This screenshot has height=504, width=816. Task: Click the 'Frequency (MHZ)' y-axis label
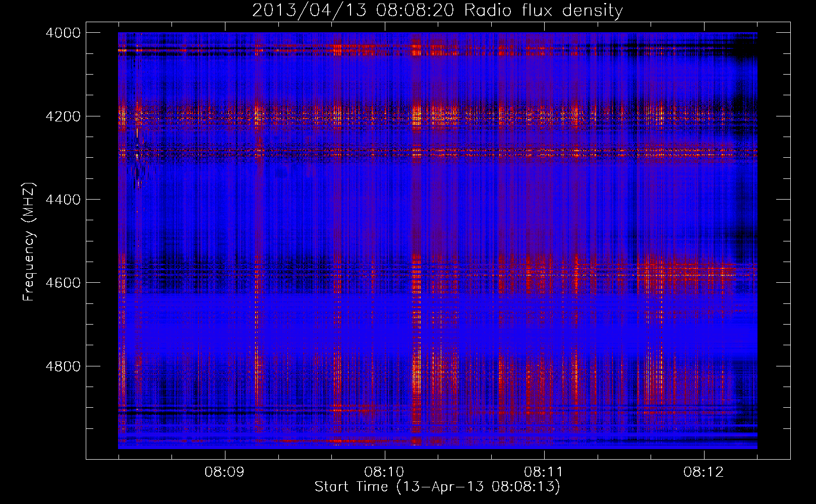(29, 242)
